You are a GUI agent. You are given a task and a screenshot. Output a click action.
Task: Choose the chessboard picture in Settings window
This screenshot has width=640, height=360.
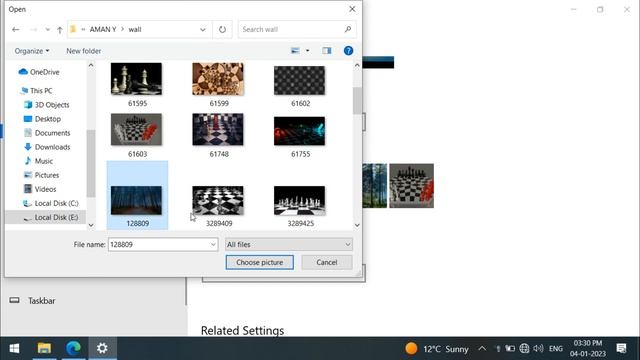point(411,186)
